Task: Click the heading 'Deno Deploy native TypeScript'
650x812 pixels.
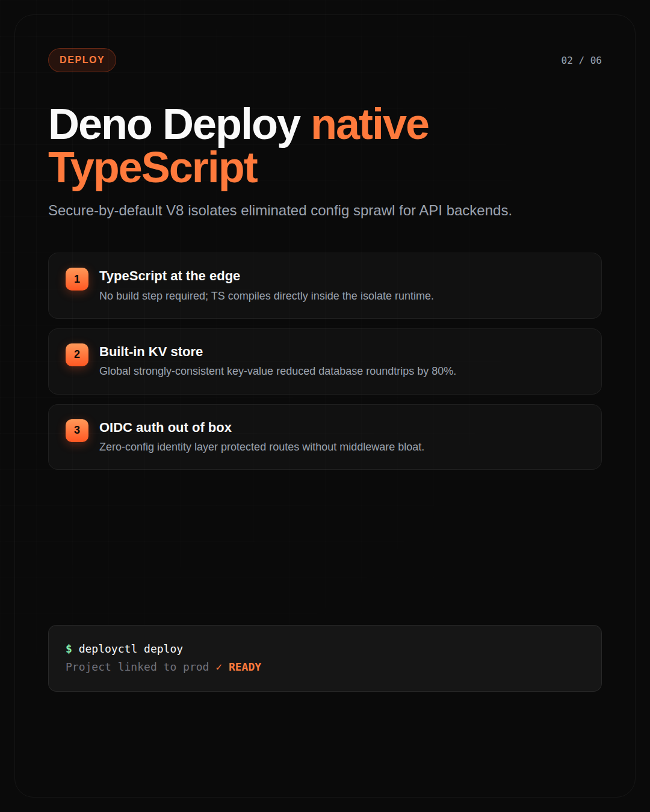Action: tap(238, 146)
